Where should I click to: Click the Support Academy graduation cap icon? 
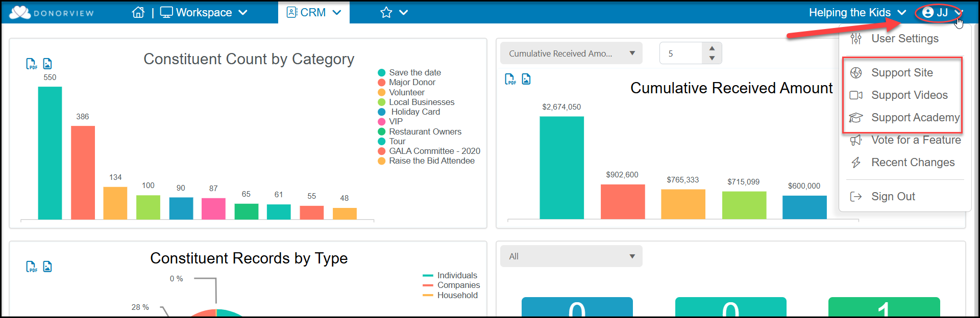856,118
